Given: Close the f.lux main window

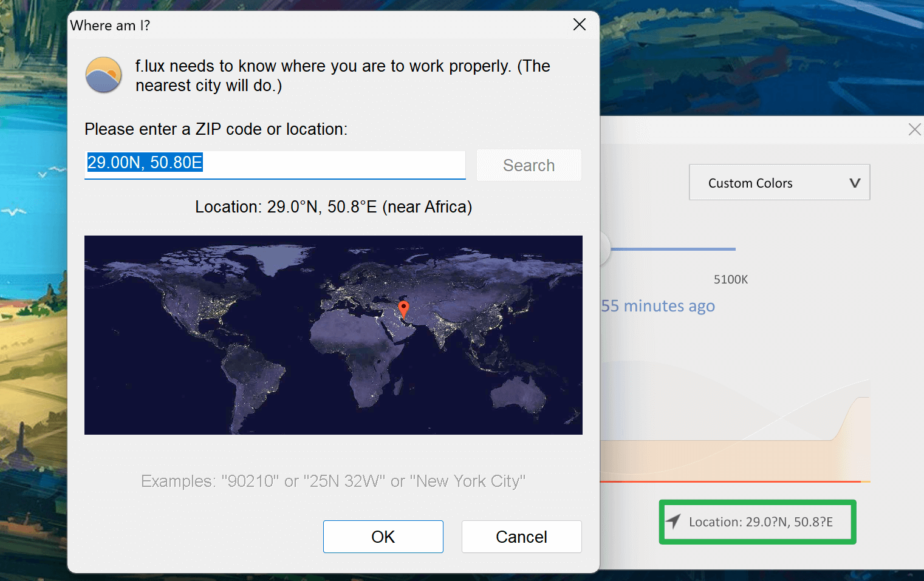Looking at the screenshot, I should [914, 129].
